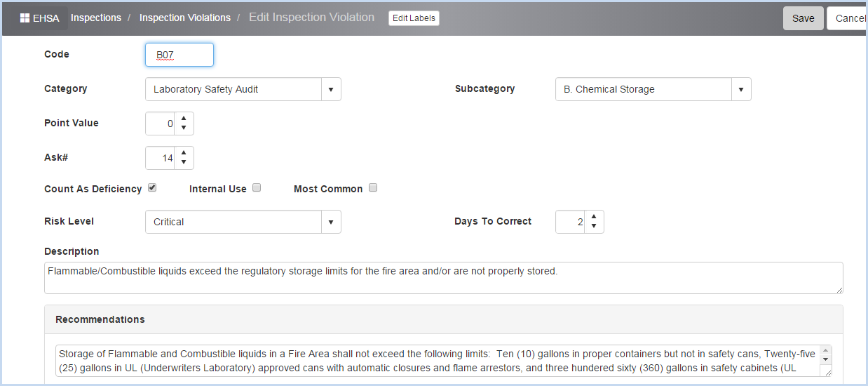Screen dimensions: 868x386
Task: Uncheck the Count As Deficiency checkbox
Action: [152, 188]
